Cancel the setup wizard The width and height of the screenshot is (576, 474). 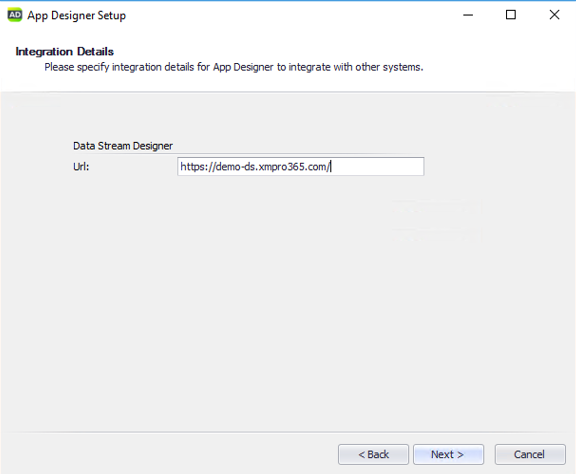tap(530, 455)
